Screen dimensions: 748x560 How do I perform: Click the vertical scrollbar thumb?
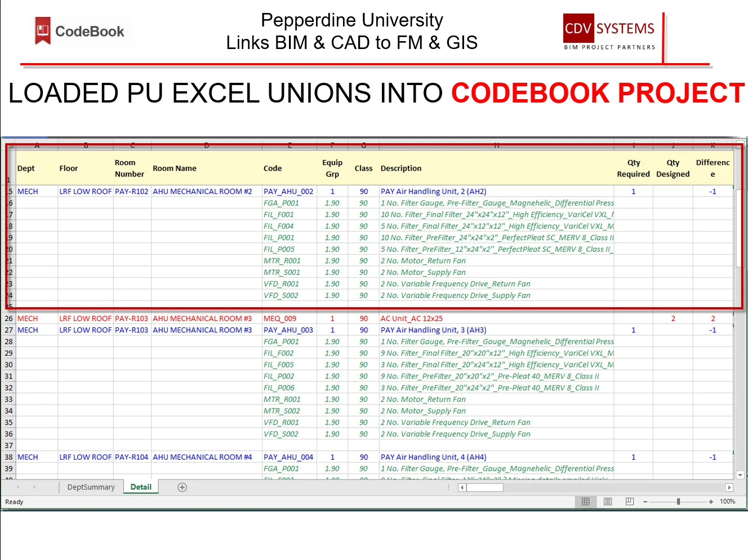740,228
